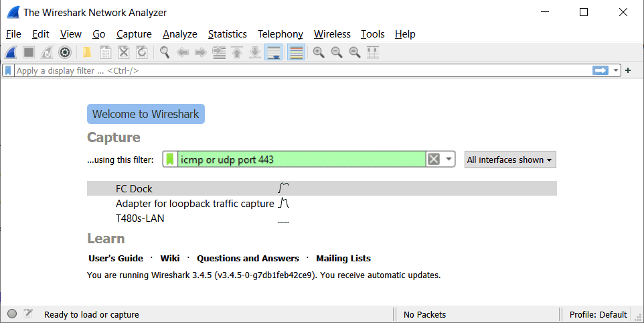This screenshot has width=644, height=323.
Task: Click the Go to specified packet icon
Action: 219,52
